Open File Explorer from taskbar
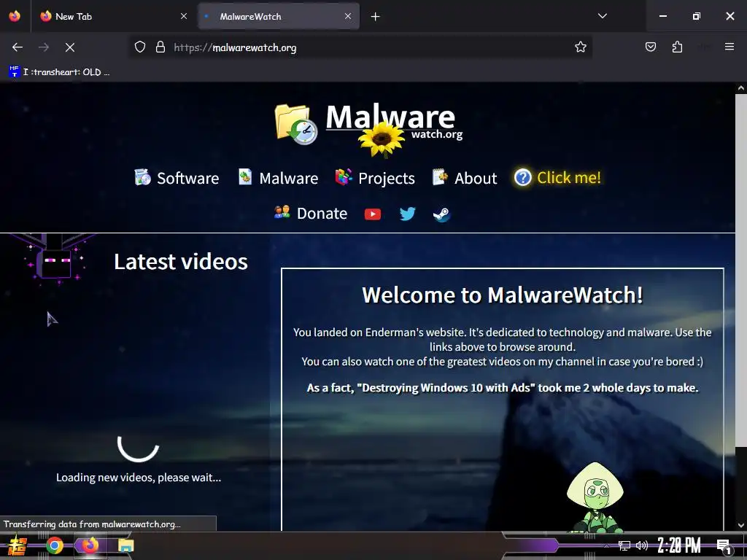This screenshot has height=560, width=747. coord(125,545)
